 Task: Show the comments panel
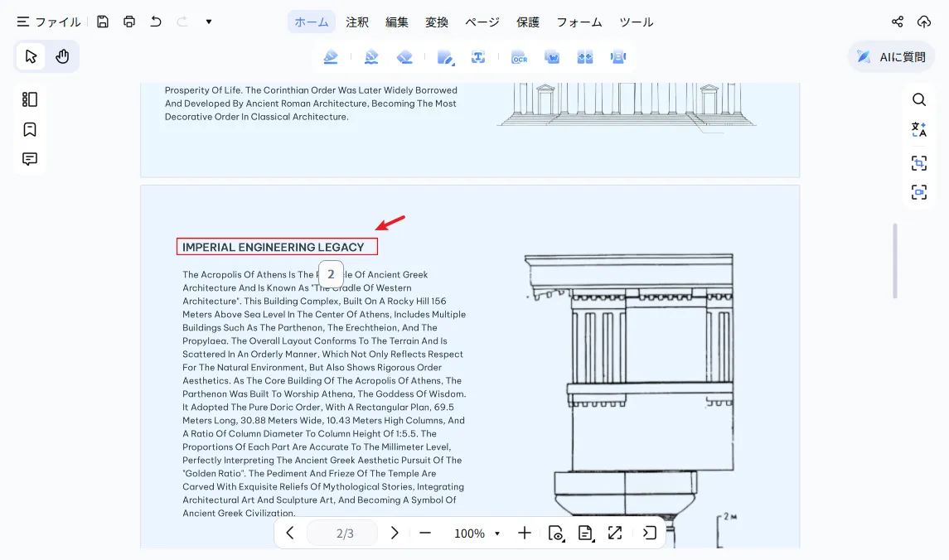point(30,159)
